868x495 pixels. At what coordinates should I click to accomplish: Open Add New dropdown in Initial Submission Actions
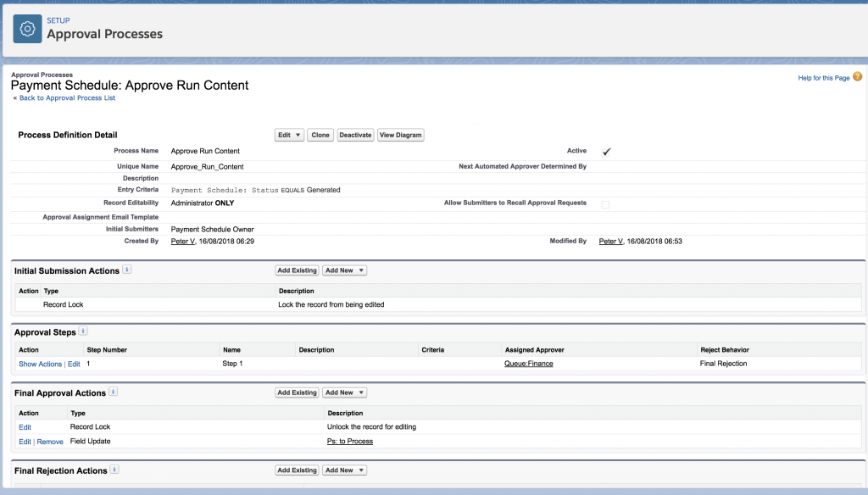(344, 270)
